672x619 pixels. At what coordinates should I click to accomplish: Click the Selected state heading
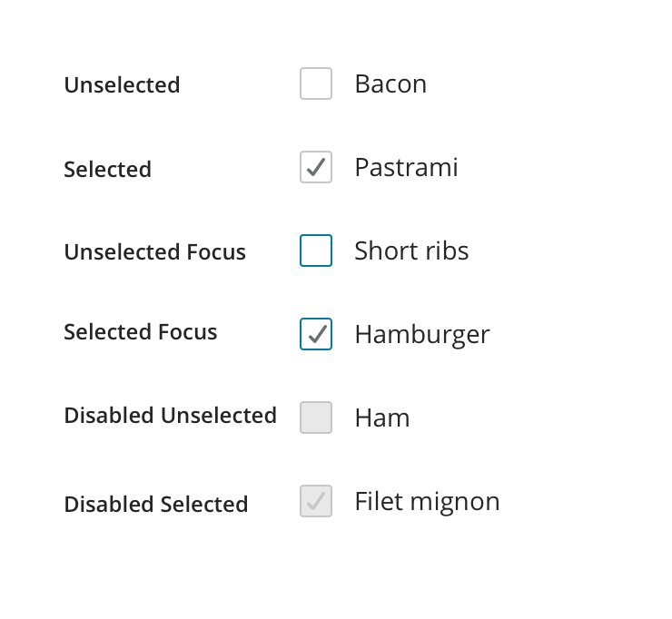point(107,169)
